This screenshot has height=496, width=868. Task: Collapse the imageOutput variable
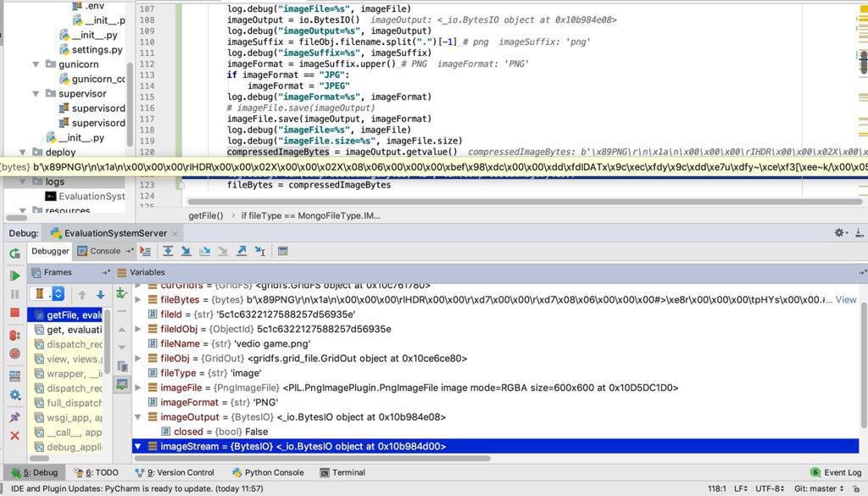138,417
